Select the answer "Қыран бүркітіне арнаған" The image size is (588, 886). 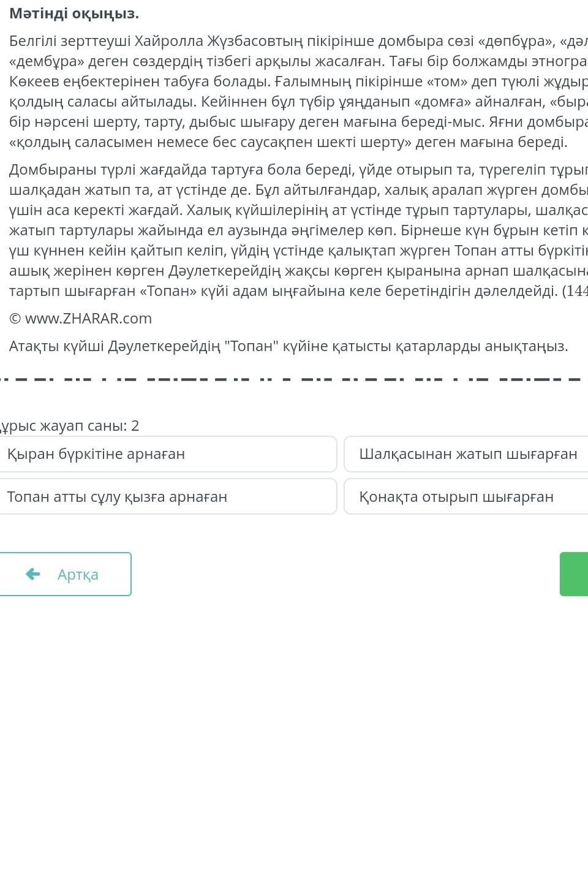(x=165, y=454)
